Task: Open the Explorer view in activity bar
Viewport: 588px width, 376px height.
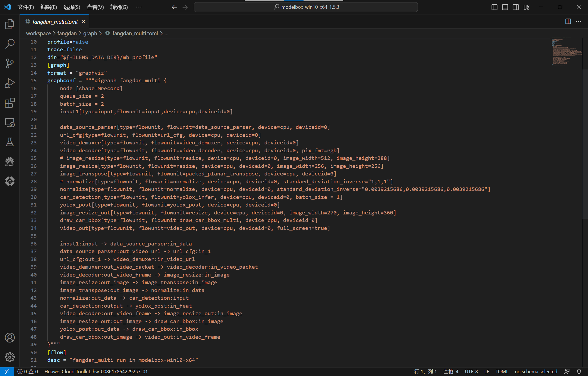Action: coord(10,24)
